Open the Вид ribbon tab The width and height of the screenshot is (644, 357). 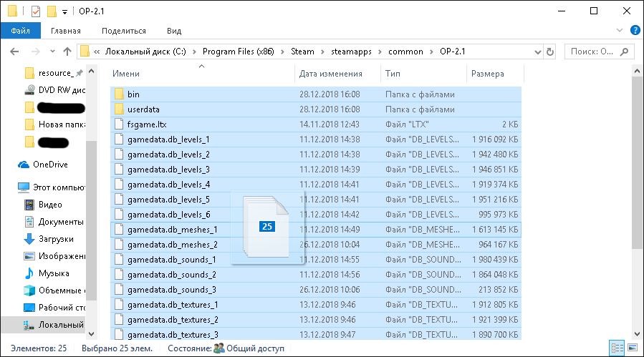pyautogui.click(x=174, y=31)
